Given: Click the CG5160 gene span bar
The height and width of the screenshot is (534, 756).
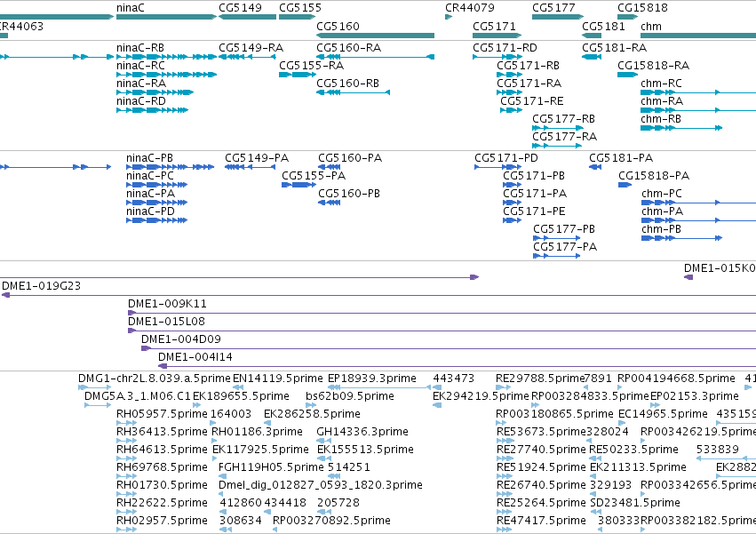Looking at the screenshot, I should (x=375, y=36).
